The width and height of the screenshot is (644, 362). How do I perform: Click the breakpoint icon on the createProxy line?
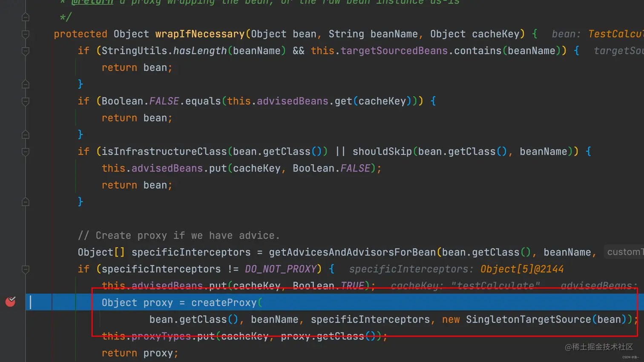coord(11,302)
